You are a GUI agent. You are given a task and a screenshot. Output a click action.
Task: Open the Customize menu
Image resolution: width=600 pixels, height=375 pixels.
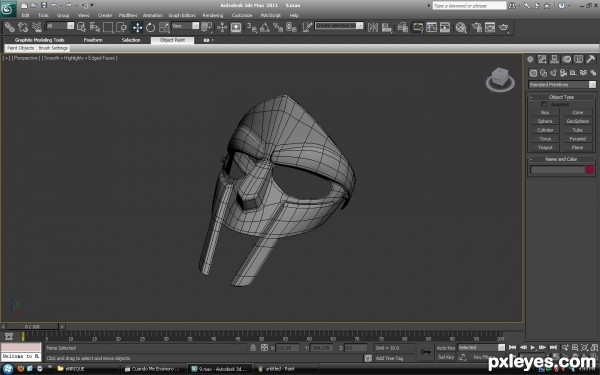(242, 15)
